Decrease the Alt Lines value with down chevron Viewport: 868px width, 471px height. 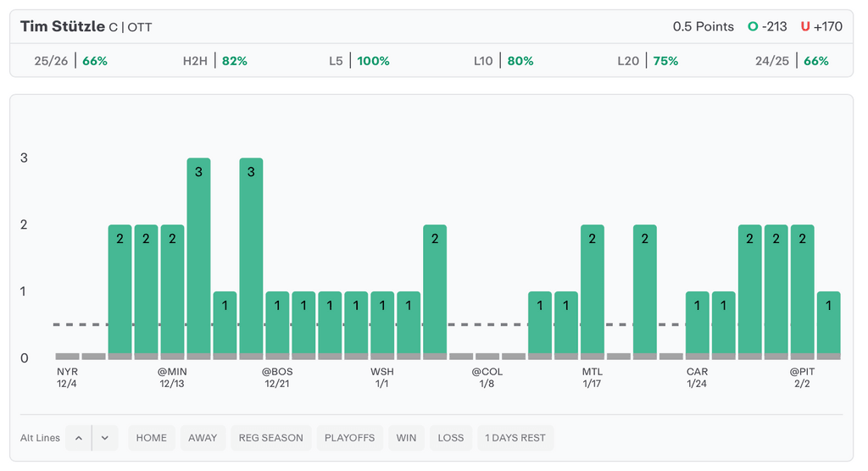105,438
